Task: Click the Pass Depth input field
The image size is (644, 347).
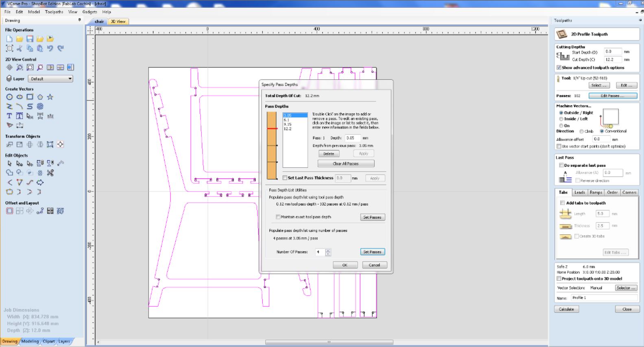Action: [352, 138]
